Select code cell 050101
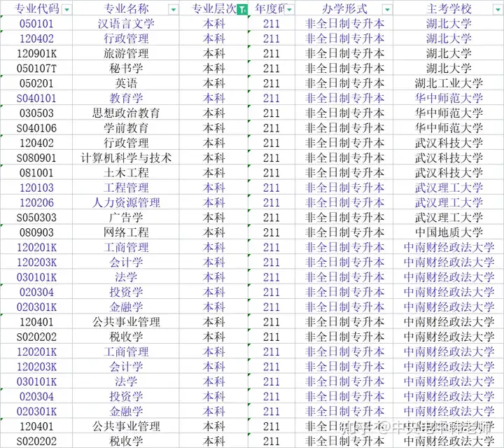The height and width of the screenshot is (448, 504). coord(36,24)
